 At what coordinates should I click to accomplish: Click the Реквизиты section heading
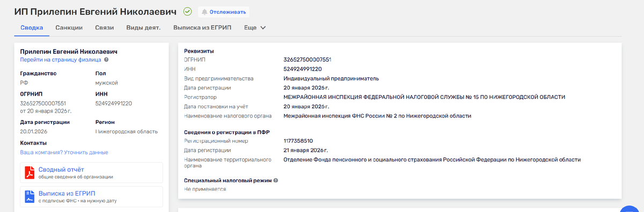coord(199,51)
